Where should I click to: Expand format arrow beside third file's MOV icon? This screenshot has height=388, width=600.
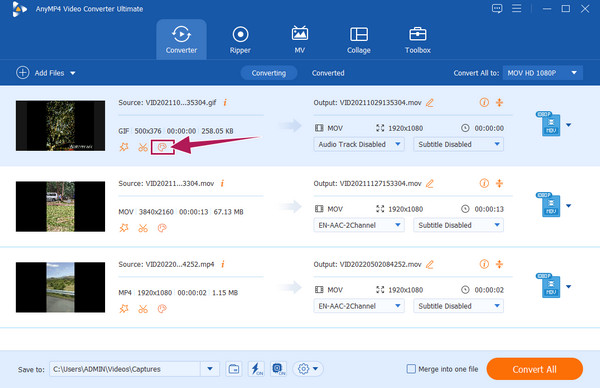[569, 286]
